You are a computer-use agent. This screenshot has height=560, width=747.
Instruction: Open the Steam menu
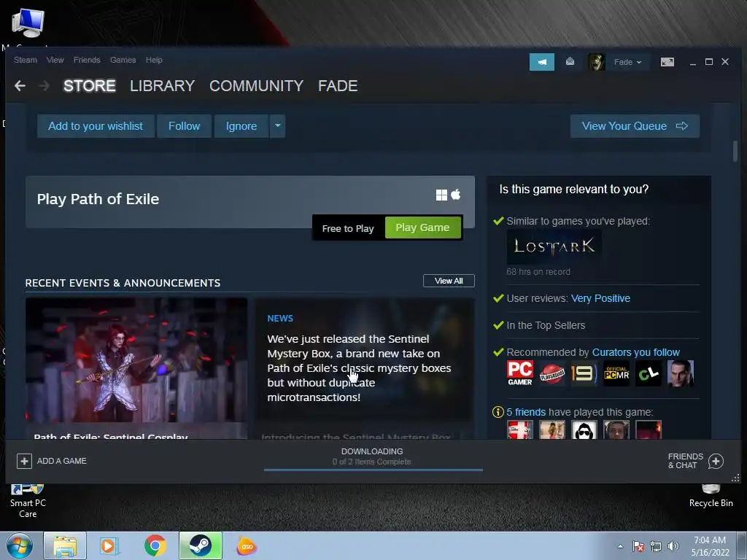point(26,60)
